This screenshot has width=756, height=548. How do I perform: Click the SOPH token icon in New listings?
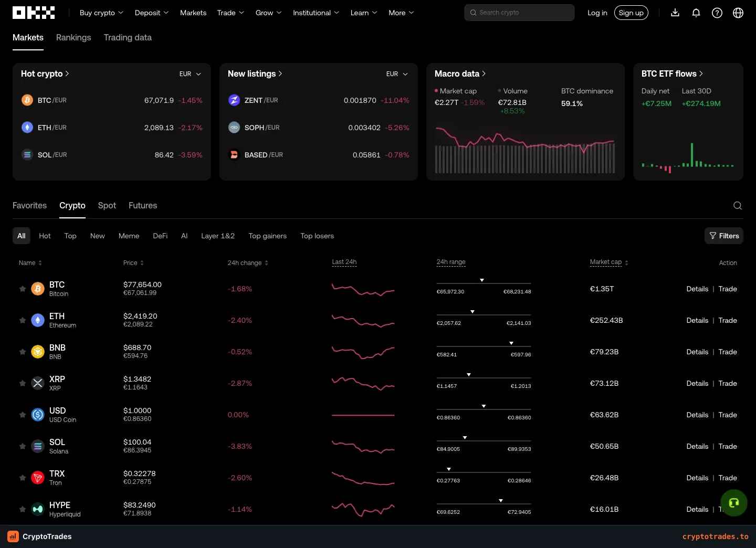click(x=234, y=128)
